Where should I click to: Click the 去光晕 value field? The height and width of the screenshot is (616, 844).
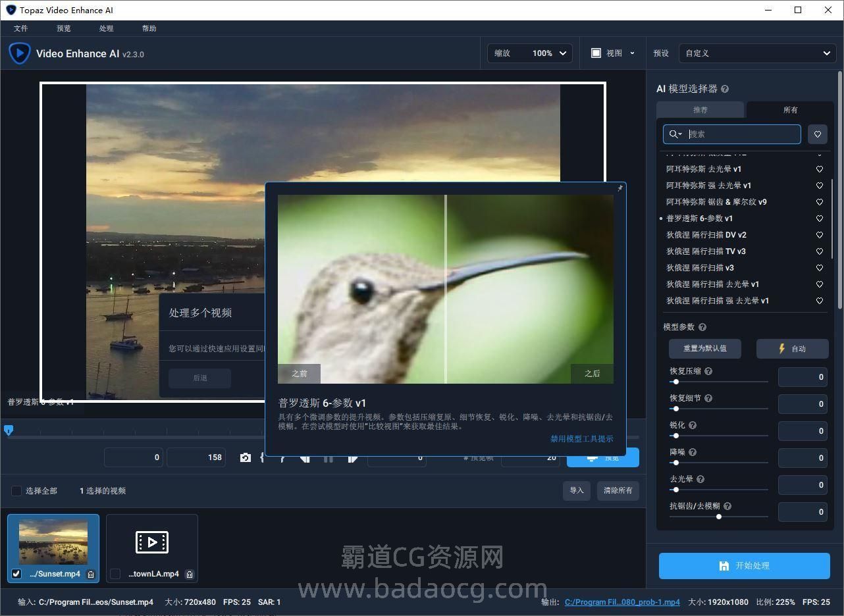[x=803, y=485]
